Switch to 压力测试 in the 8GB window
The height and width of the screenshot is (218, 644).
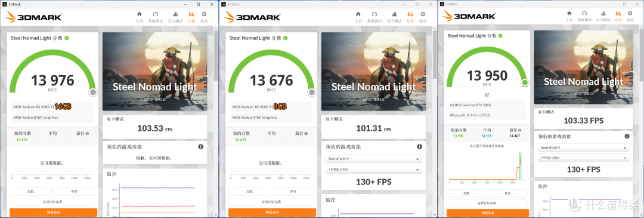(x=395, y=17)
